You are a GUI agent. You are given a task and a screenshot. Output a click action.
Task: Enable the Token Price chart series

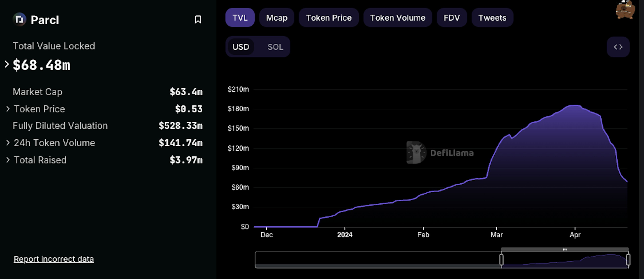[329, 18]
